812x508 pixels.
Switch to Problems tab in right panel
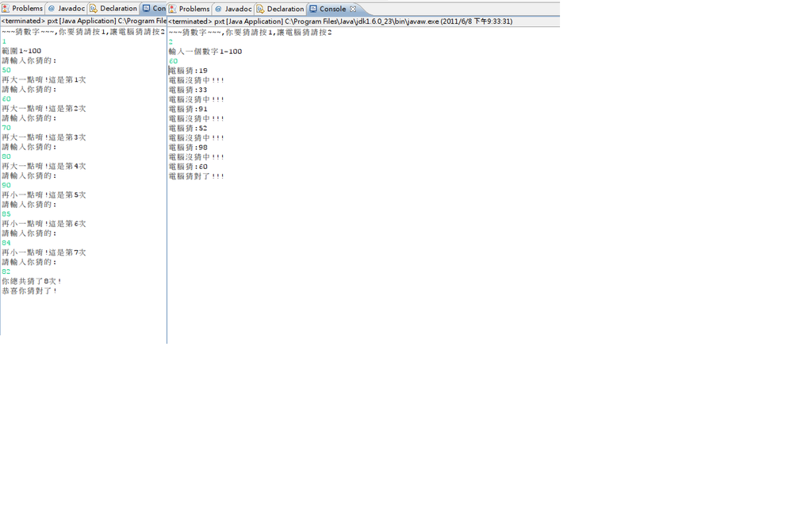click(x=190, y=9)
